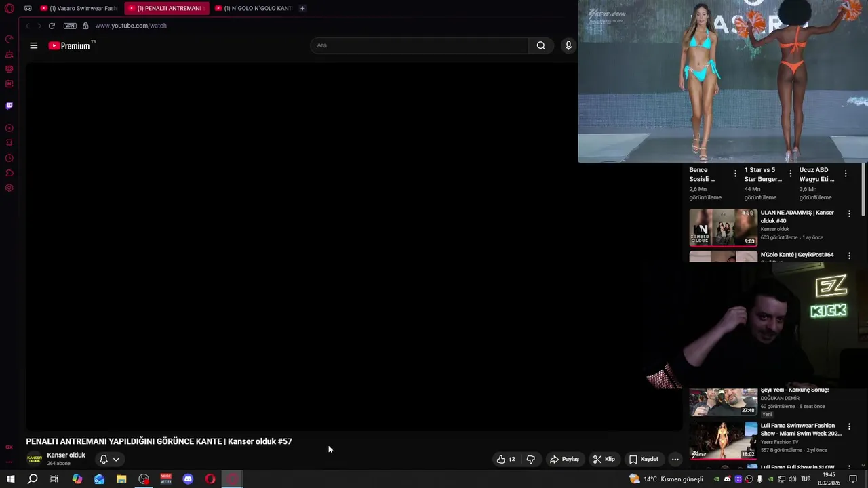Viewport: 868px width, 488px height.
Task: Open '1 Star vs 5 Star Burger' video title
Action: [763, 175]
